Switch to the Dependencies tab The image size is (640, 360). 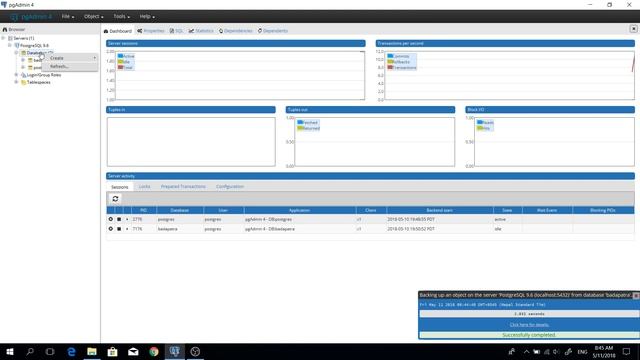[x=236, y=31]
